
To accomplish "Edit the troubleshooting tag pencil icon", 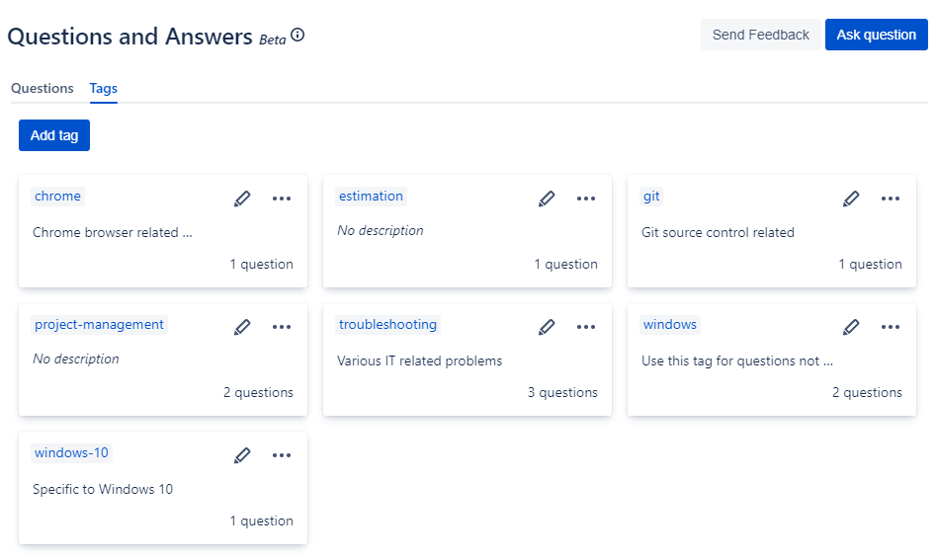I will (x=547, y=327).
